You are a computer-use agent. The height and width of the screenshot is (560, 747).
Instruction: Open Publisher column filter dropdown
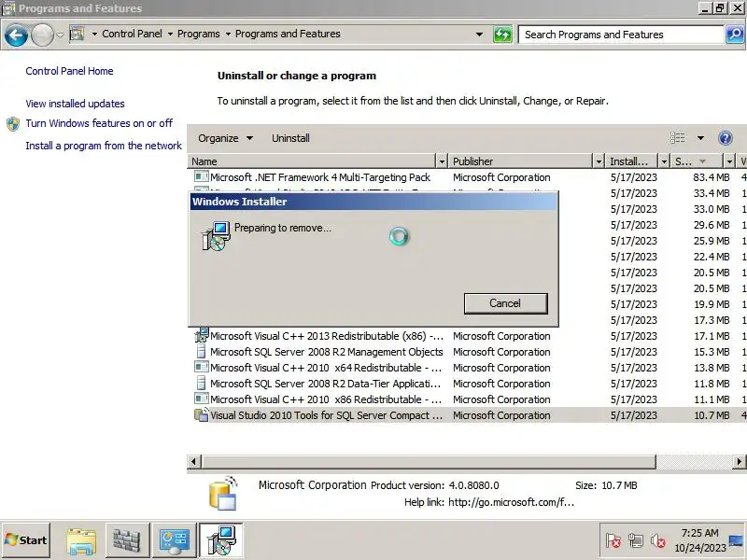tap(599, 161)
